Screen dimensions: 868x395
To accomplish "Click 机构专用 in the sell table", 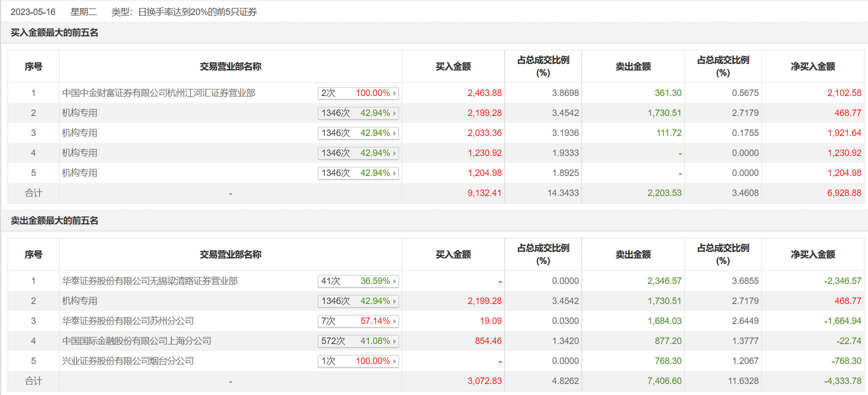I will [80, 301].
